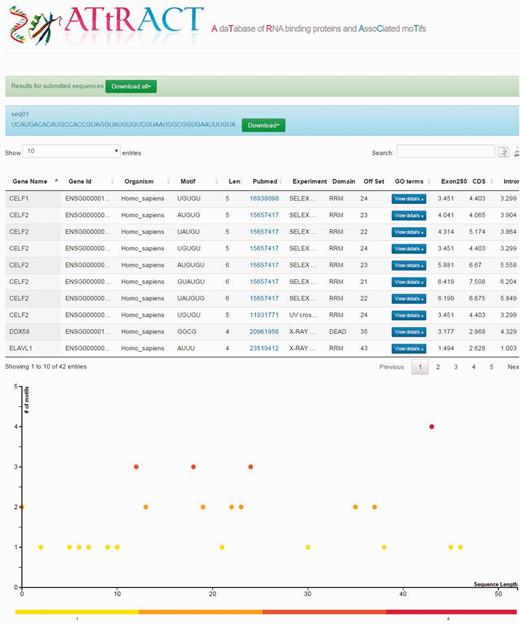Open Pubmed link 11931771 in UV cross row
Screen dimensions: 520x624
click(x=264, y=315)
